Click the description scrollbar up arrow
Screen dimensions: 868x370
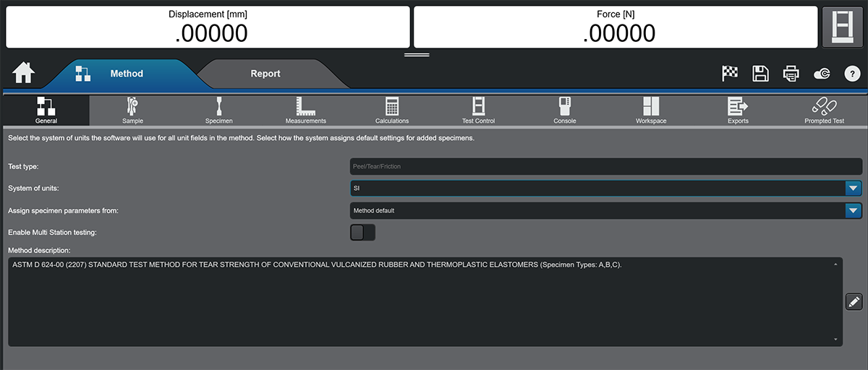[836, 264]
